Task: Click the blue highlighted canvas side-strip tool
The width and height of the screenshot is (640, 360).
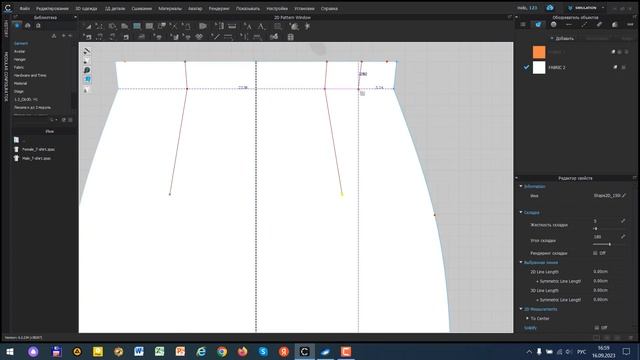Action: [87, 80]
